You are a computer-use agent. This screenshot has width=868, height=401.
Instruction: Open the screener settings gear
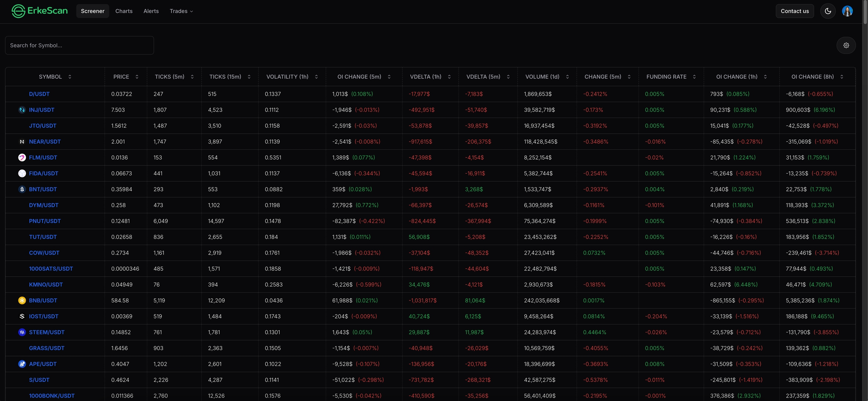pyautogui.click(x=846, y=45)
